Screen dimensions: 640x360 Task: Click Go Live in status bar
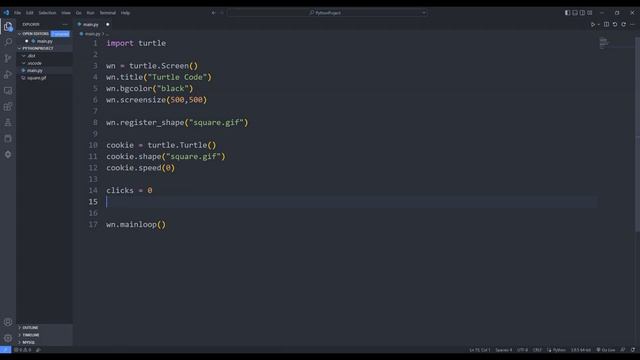coord(606,350)
